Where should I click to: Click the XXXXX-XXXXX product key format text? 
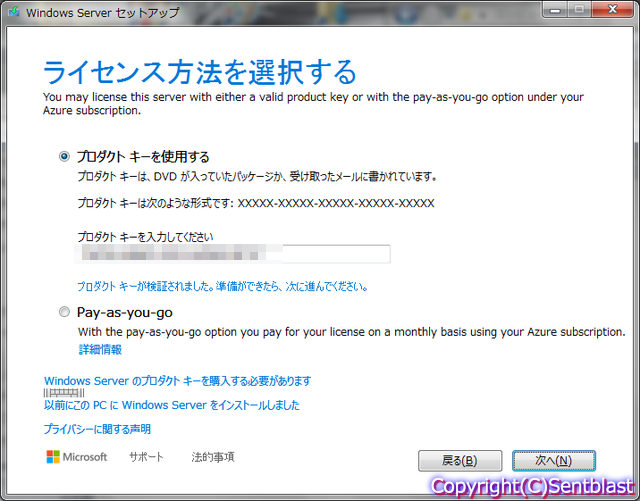click(x=336, y=203)
